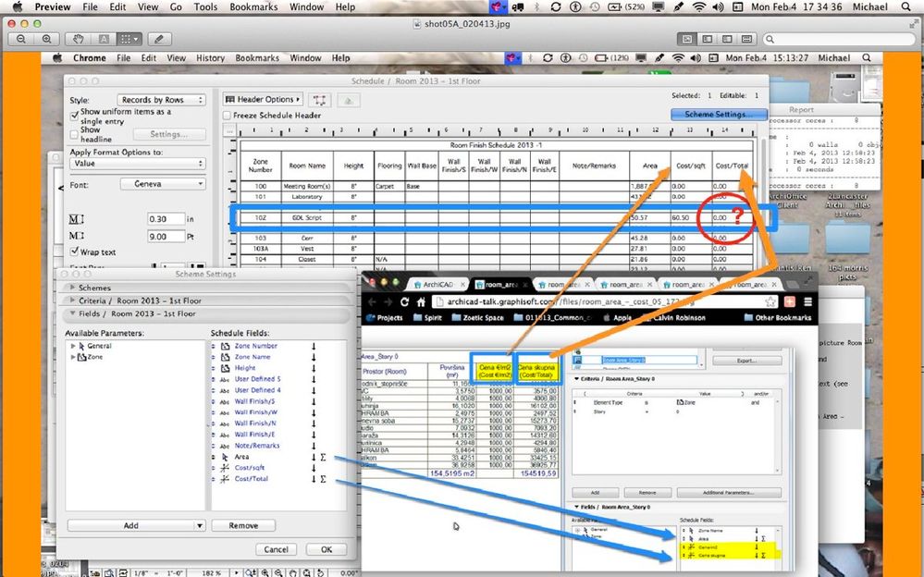Open the Other Bookmarks folder in Chrome
The height and width of the screenshot is (577, 924).
coord(778,317)
